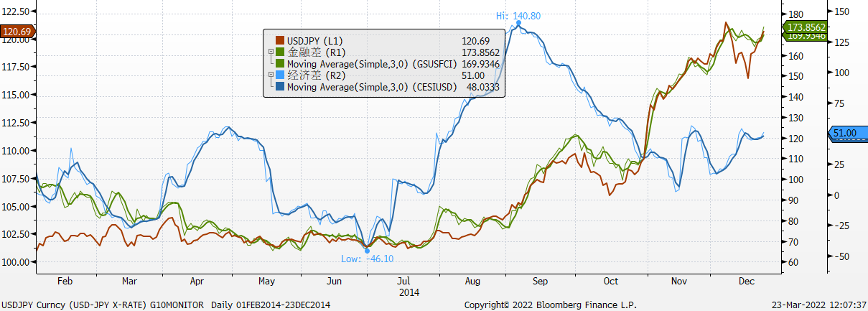The height and width of the screenshot is (311, 868).
Task: Click the orange 120.69 left axis price tag
Action: click(x=17, y=32)
